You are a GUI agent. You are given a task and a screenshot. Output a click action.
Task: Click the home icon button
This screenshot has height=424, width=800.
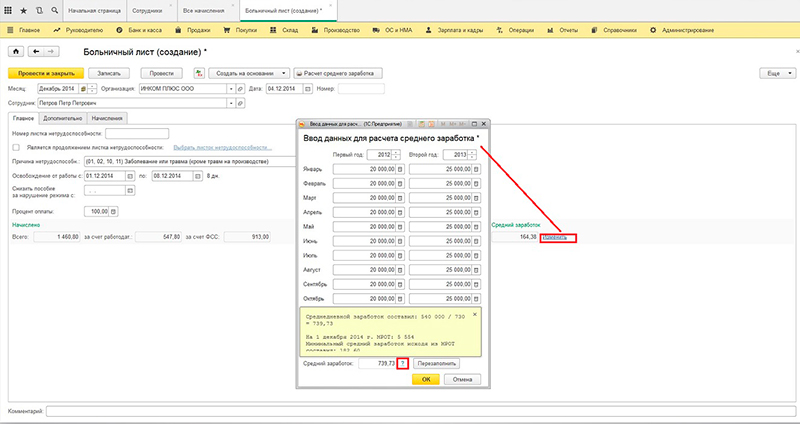click(14, 50)
